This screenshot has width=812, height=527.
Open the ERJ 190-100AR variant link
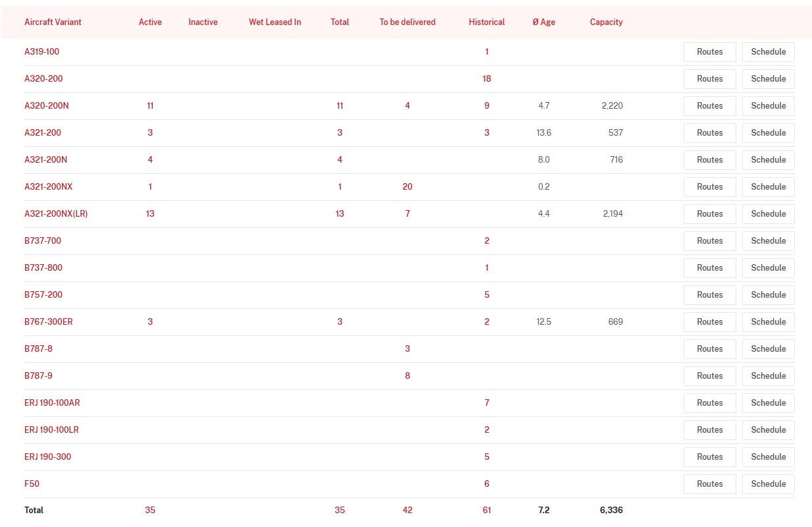click(52, 402)
